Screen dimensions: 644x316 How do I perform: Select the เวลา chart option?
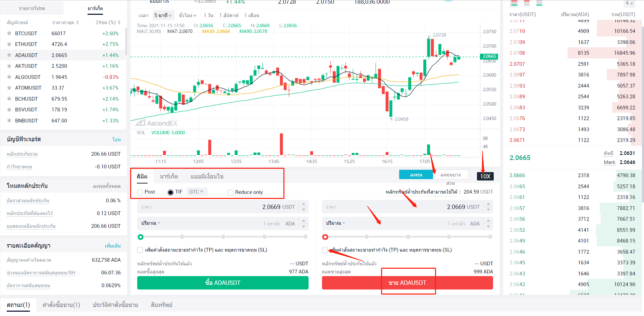[144, 15]
